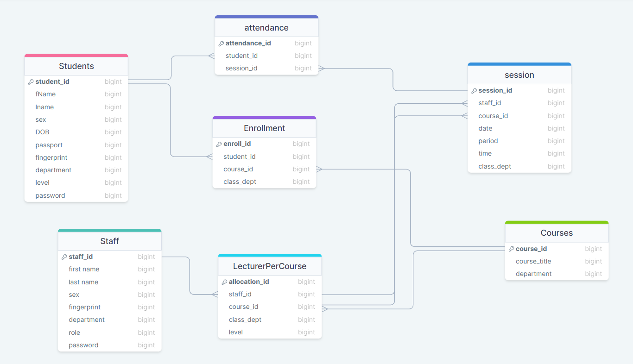Select the Staff table header
Viewport: 633px width, 364px height.
coord(110,241)
